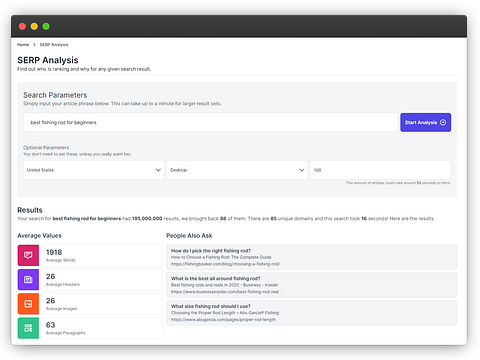Screen dimensions: 480x360
Task: Click the orange Average Images icon
Action: tap(28, 304)
